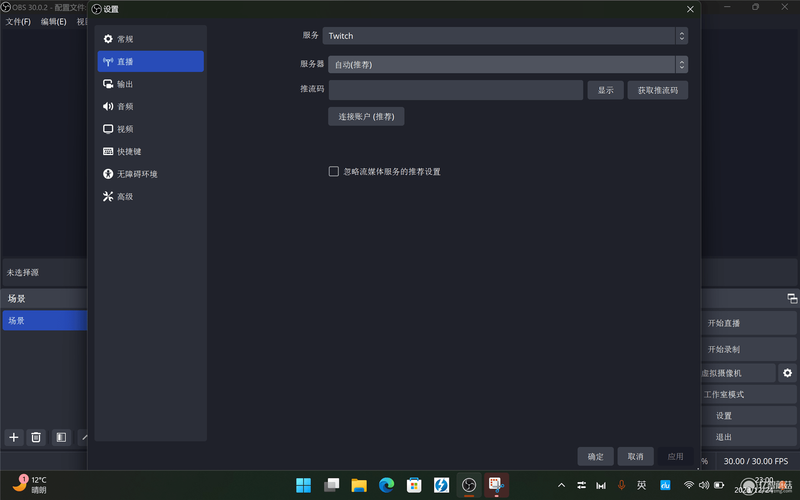The width and height of the screenshot is (800, 500).
Task: Close the 设置 dialog with the X
Action: pos(690,9)
